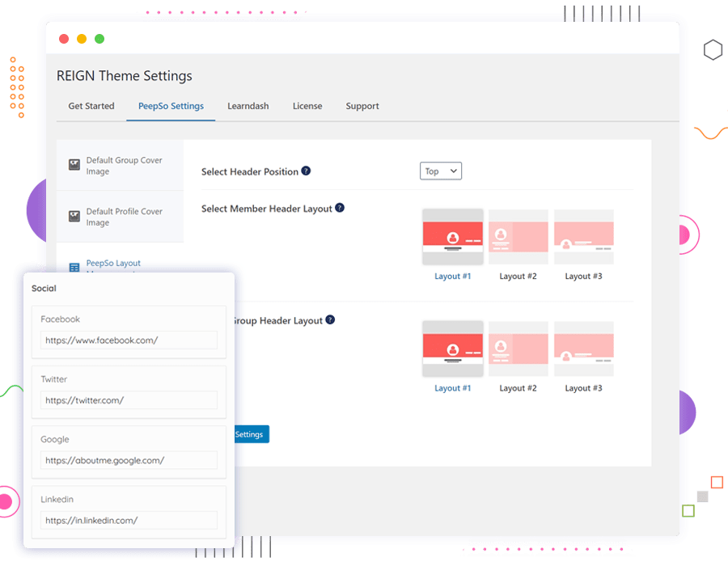
Task: Show help for Select Member Header Layout
Action: point(340,208)
